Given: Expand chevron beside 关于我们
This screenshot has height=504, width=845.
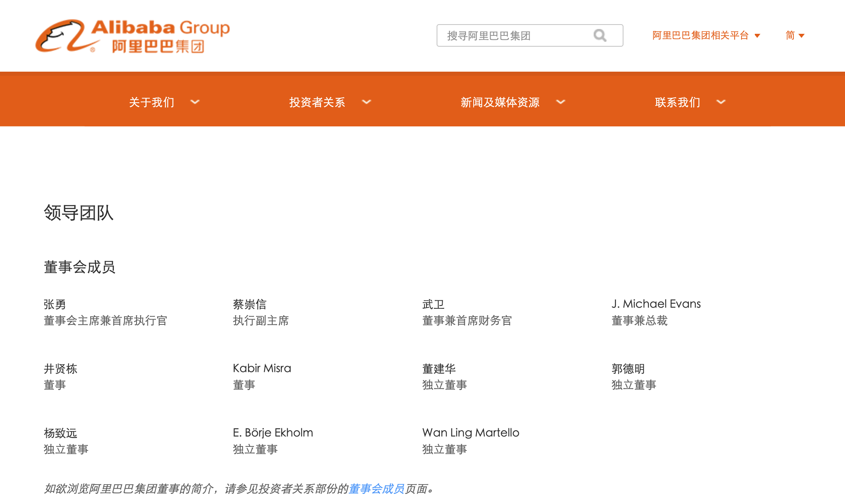Looking at the screenshot, I should click(195, 102).
